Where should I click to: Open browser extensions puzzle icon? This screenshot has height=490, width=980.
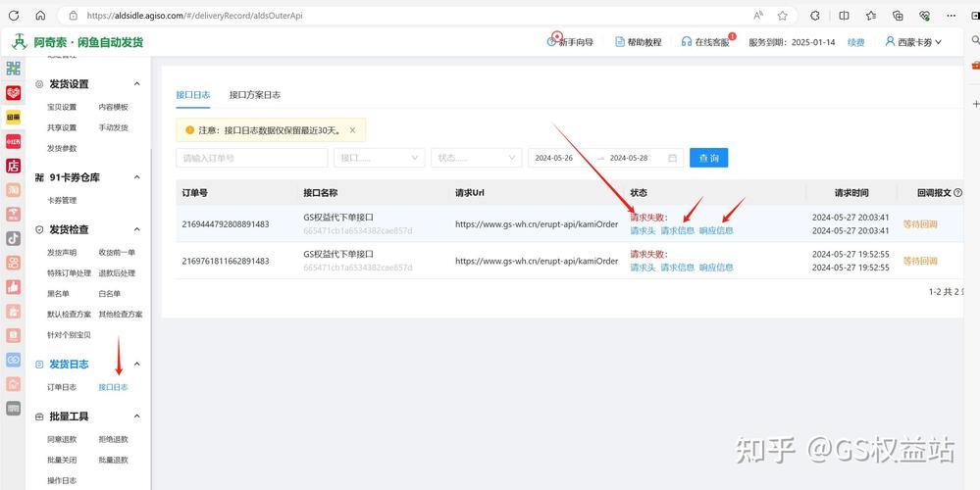click(815, 16)
